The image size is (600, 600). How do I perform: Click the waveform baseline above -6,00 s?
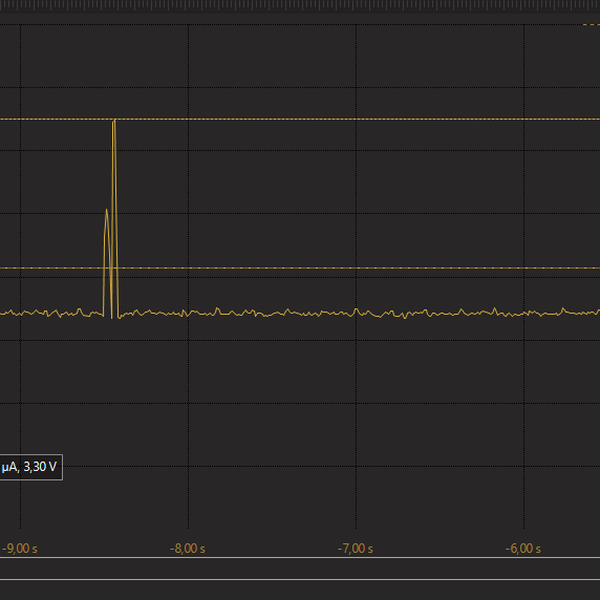coord(524,314)
